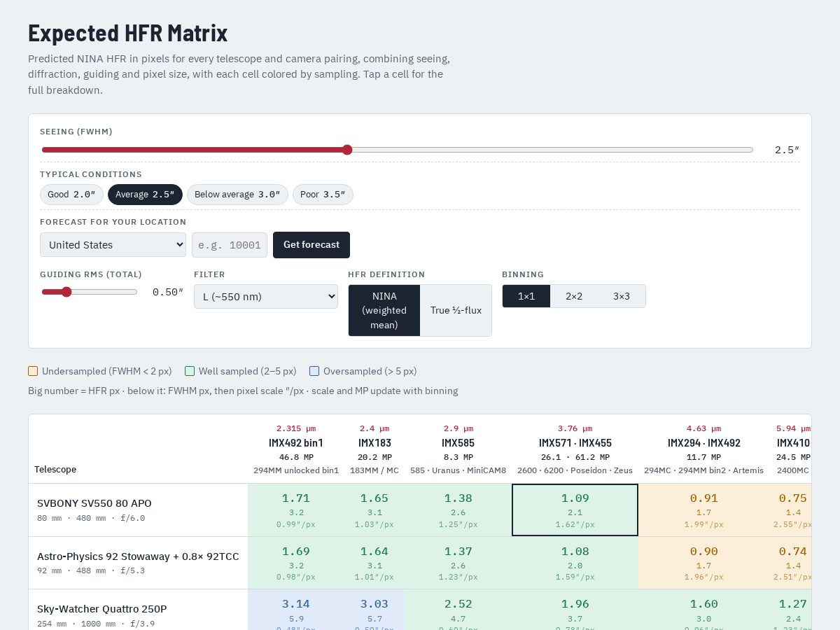Image resolution: width=840 pixels, height=630 pixels.
Task: Open Stowaway with IMX183 cell showing 1.64
Action: (374, 563)
